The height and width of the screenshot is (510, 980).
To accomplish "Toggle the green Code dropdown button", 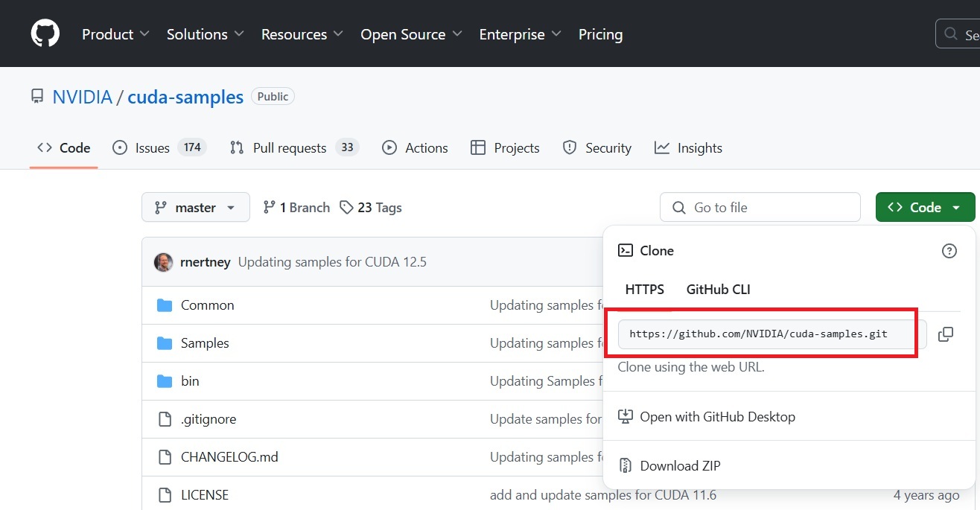I will click(925, 208).
